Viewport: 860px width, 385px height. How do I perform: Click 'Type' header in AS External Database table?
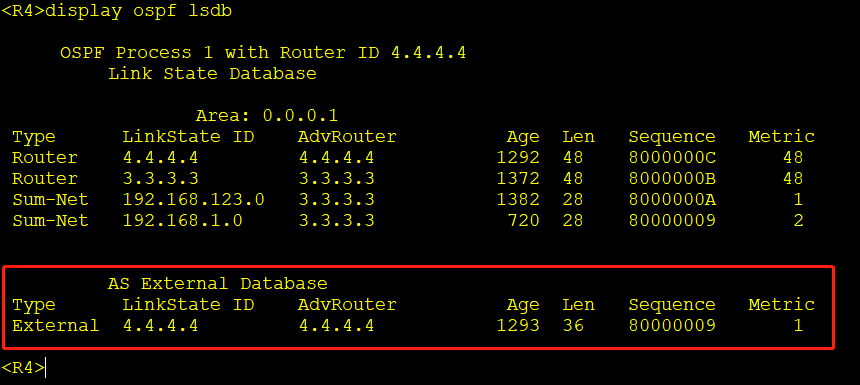[x=34, y=305]
